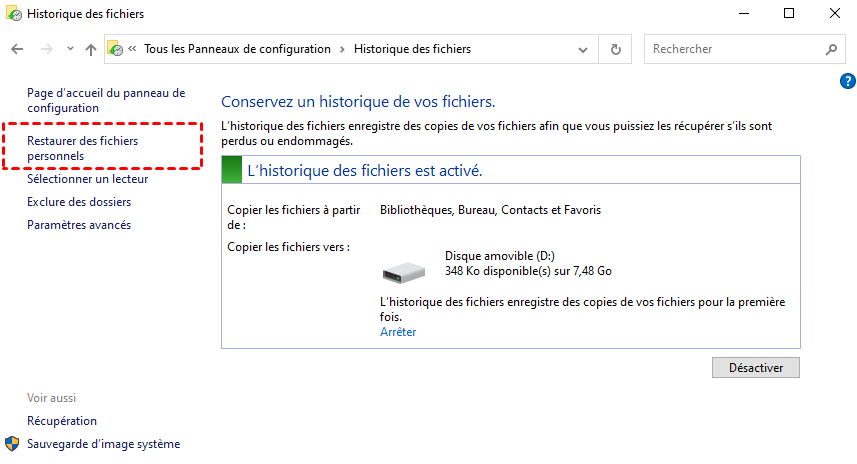Click the forward navigation arrow
This screenshot has width=857, height=464.
(x=46, y=49)
